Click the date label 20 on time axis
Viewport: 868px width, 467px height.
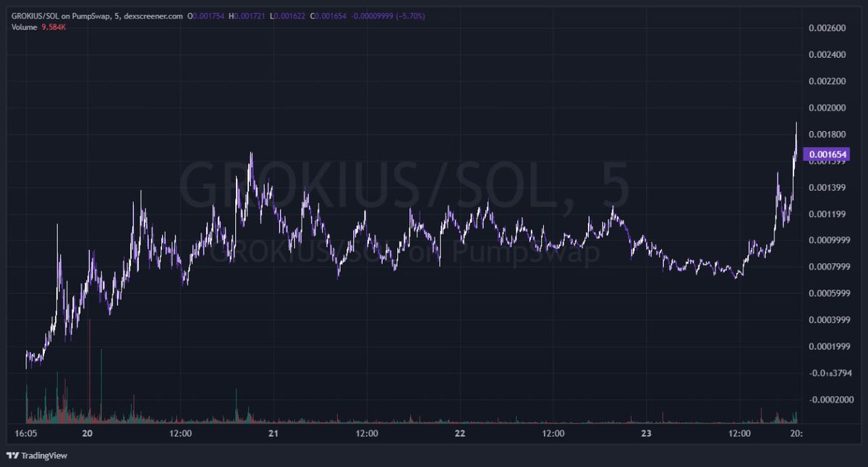(88, 434)
